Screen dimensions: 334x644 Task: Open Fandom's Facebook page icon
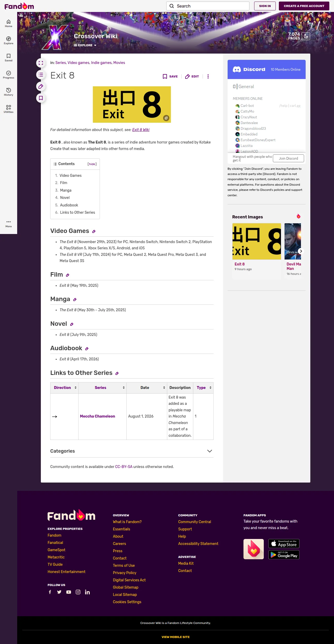50,592
